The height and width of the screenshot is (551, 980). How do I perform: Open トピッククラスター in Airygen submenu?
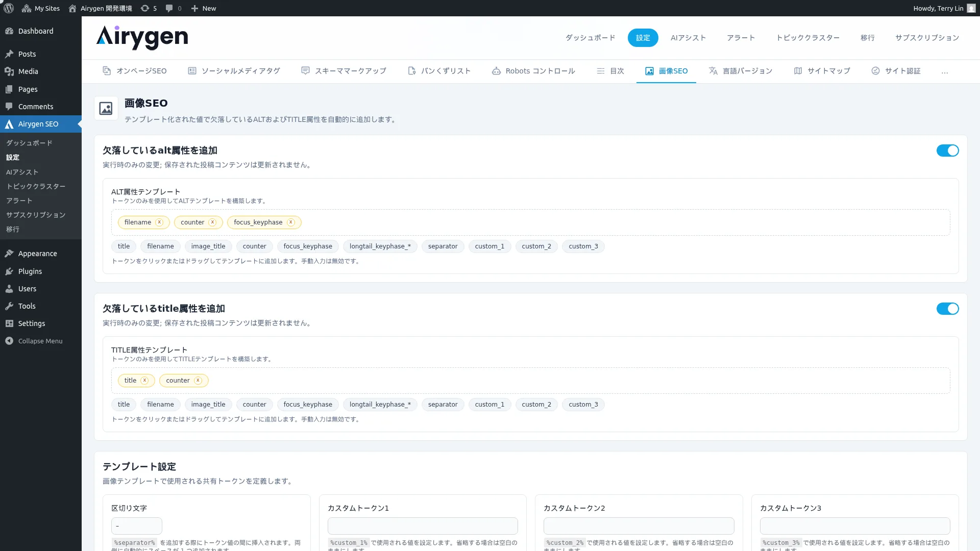36,186
